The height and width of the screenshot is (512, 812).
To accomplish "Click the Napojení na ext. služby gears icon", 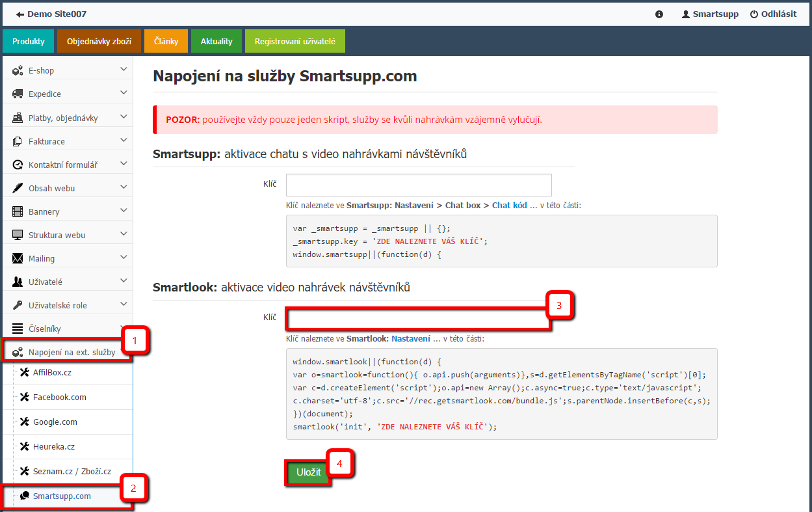I will pos(18,353).
